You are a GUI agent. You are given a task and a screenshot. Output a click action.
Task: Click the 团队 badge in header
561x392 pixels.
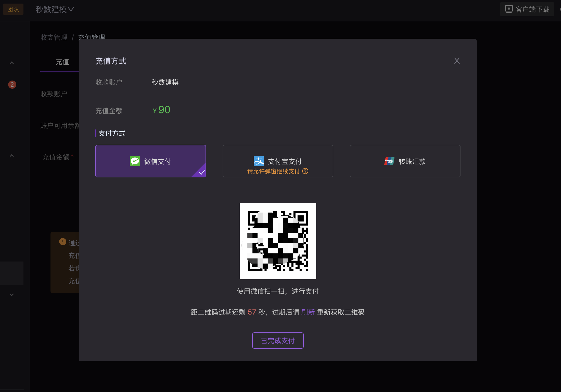tap(13, 9)
